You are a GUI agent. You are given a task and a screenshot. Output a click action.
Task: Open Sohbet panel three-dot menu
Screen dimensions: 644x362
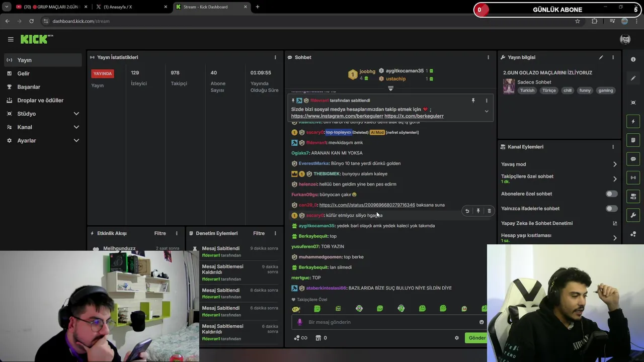488,57
